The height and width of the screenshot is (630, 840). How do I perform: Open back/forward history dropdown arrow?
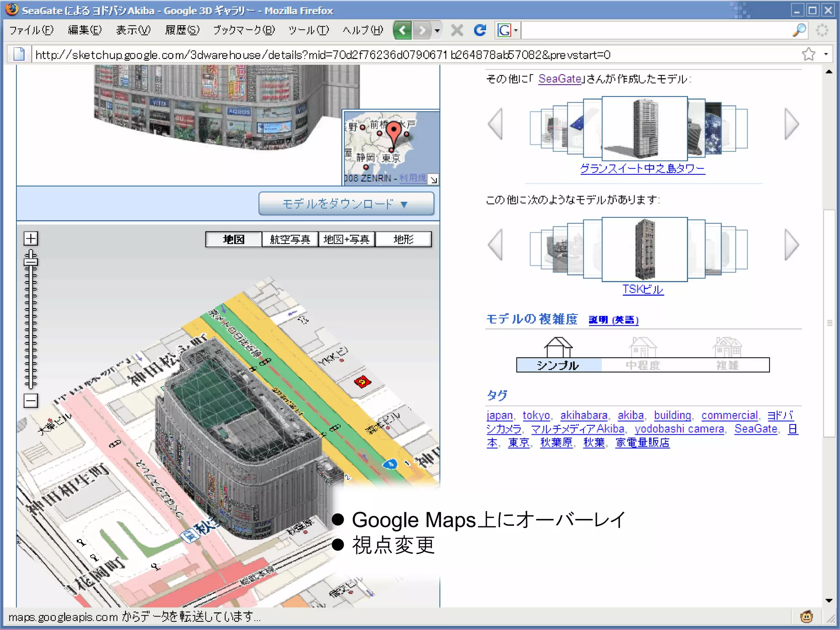(x=437, y=31)
